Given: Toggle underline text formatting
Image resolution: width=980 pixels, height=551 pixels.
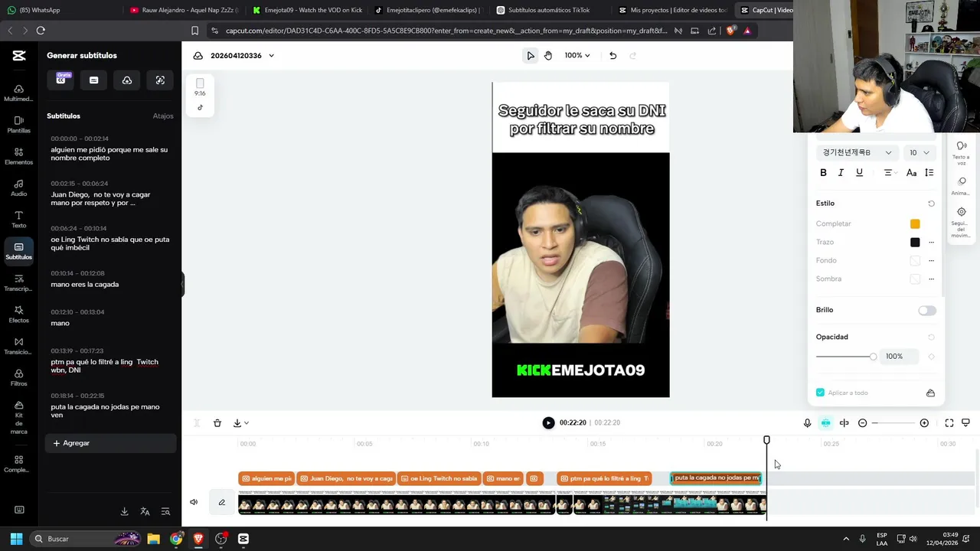Looking at the screenshot, I should point(859,173).
